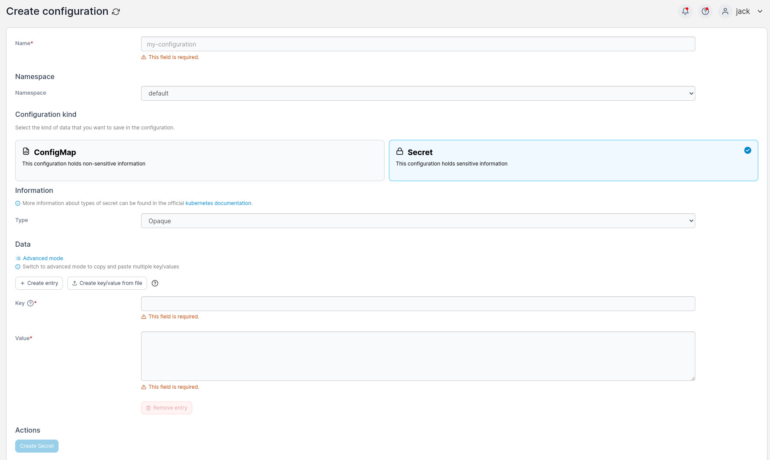Click the Value text area
The image size is (770, 460).
[418, 356]
